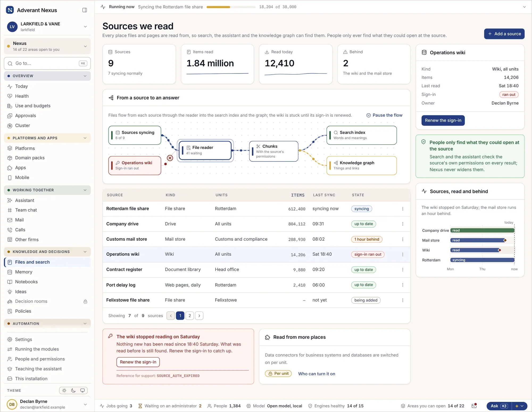Switch to system theme

pos(82,390)
